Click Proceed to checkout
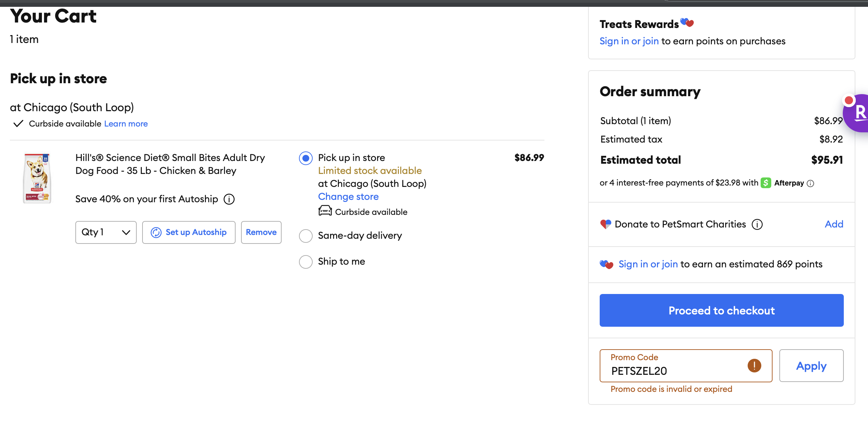 point(722,310)
